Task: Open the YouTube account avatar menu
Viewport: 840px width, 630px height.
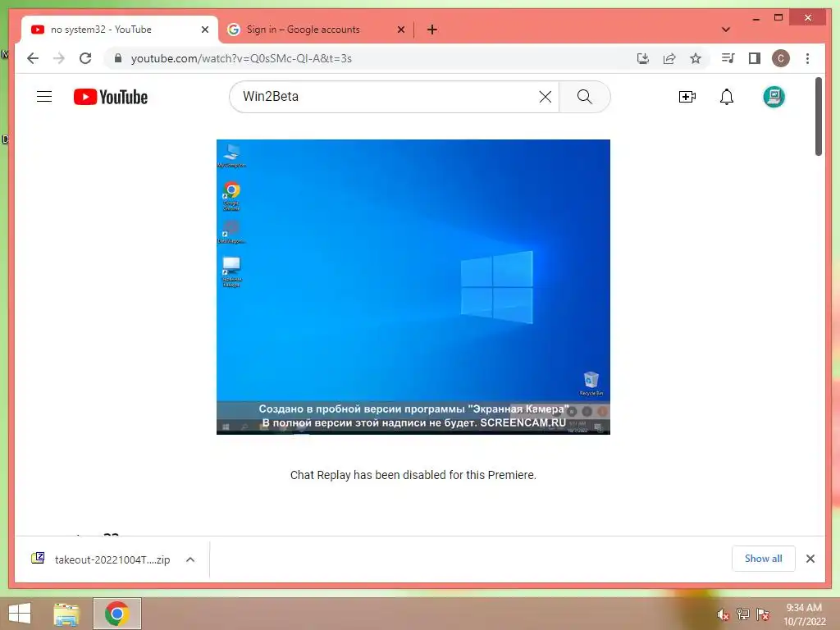Action: [x=774, y=97]
